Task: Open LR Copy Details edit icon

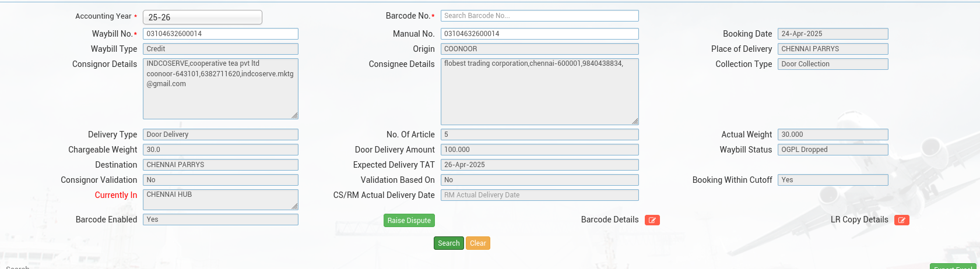Action: 901,220
